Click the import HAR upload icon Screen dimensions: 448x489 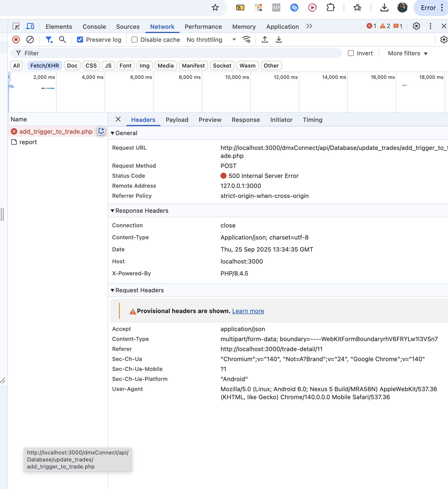tap(265, 40)
